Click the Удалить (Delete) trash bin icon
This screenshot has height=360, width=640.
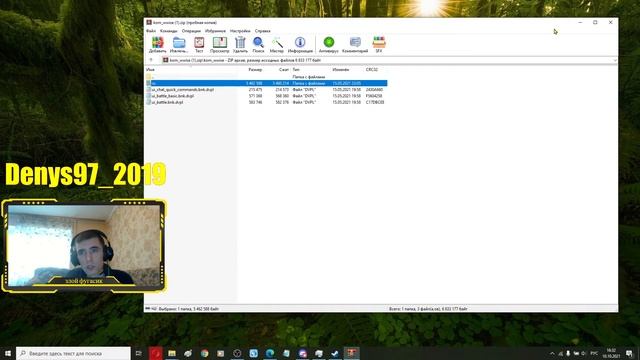240,44
